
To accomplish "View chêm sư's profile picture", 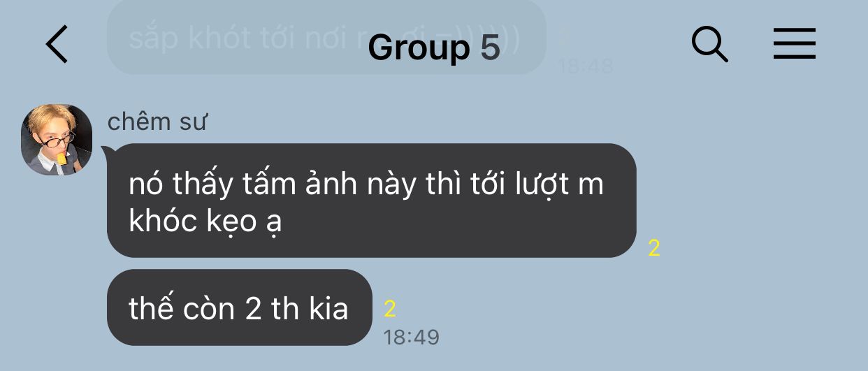I will point(57,140).
